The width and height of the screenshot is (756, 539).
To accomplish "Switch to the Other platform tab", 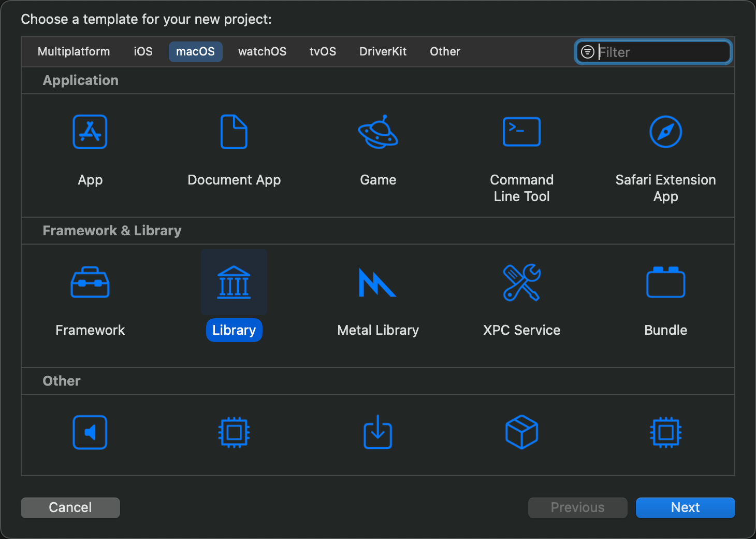I will tap(445, 52).
